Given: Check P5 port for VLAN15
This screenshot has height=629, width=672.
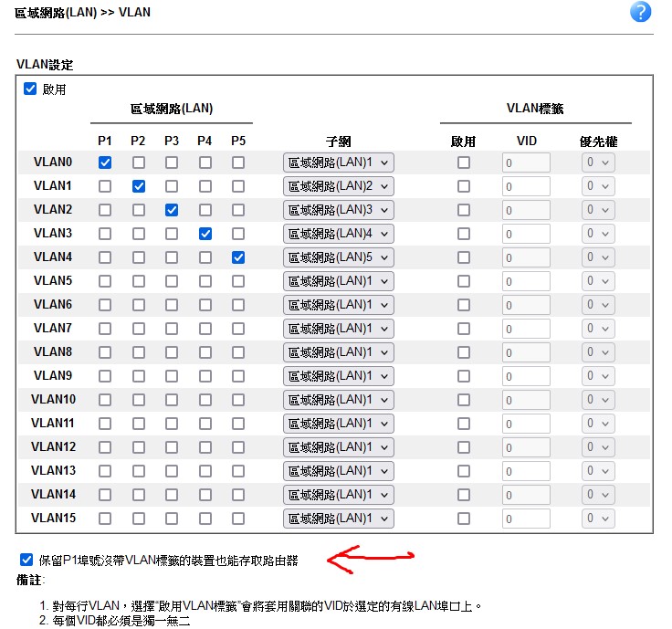Looking at the screenshot, I should pyautogui.click(x=238, y=519).
